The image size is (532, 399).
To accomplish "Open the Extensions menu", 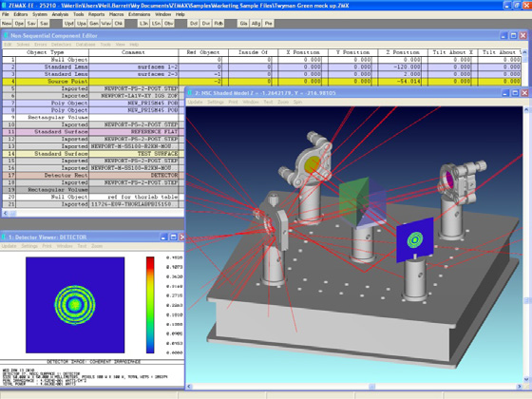I will pyautogui.click(x=139, y=14).
